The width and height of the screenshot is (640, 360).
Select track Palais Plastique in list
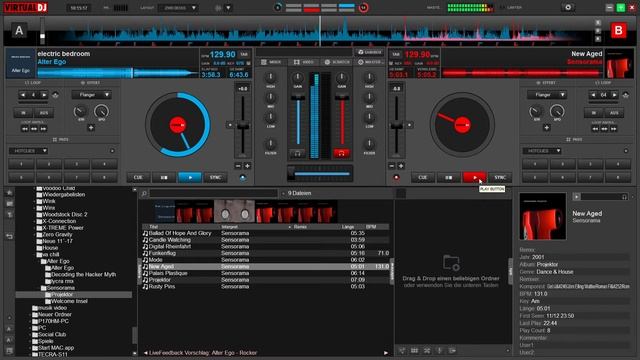[x=265, y=273]
